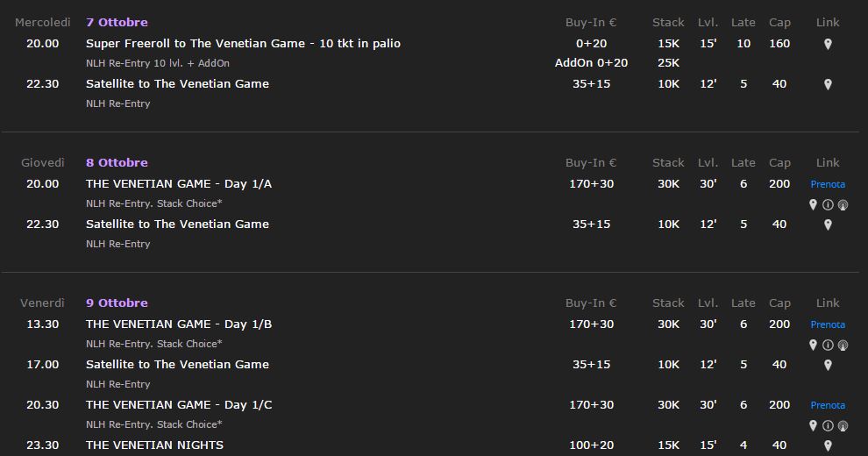The image size is (868, 456).
Task: Open map pin for 7 Ottobre satellite
Action: pos(828,85)
